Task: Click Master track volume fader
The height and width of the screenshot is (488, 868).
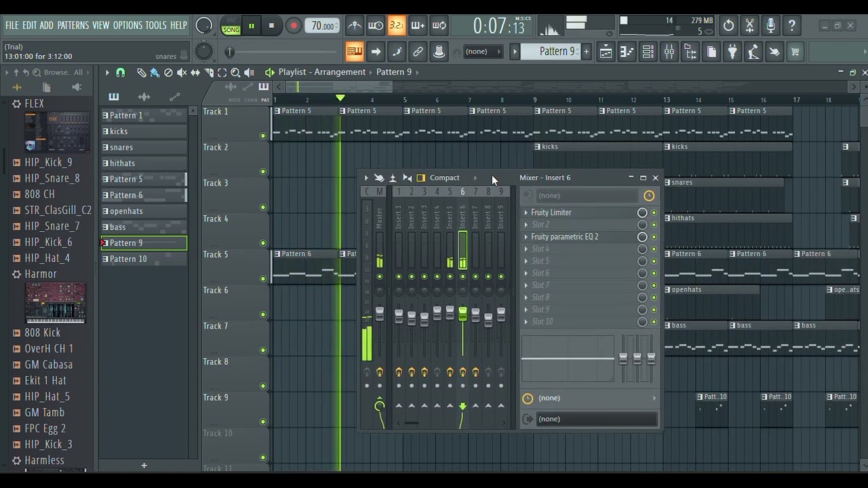Action: click(380, 313)
